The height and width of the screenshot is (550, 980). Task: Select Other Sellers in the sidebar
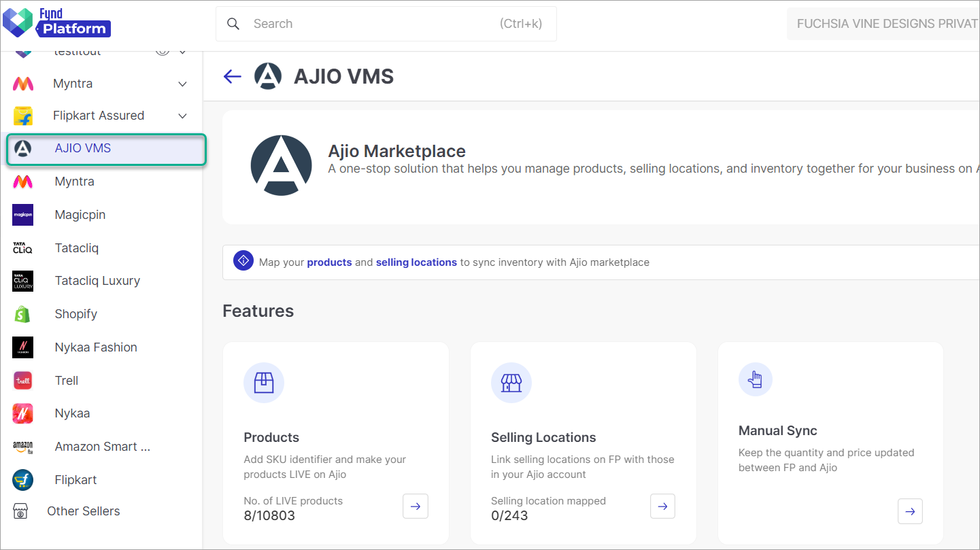(83, 511)
